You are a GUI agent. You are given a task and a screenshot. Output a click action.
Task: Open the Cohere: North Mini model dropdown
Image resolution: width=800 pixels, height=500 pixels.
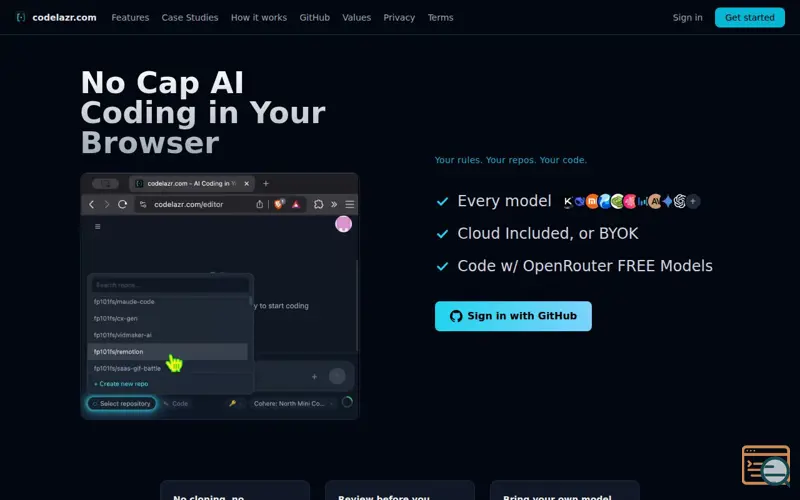[293, 404]
